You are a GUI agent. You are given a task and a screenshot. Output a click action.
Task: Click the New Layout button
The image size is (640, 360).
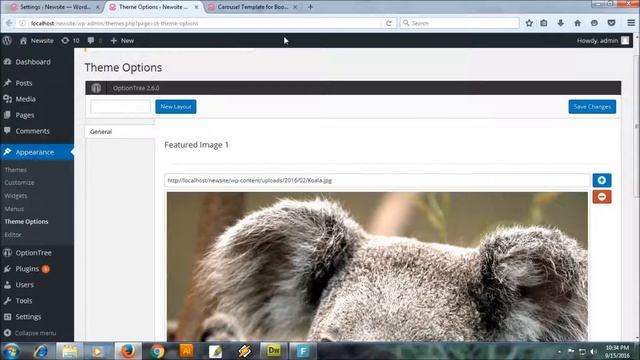(x=176, y=107)
